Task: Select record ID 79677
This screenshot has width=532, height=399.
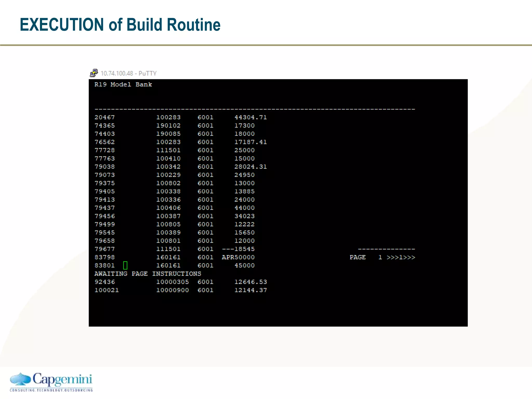Action: click(105, 249)
